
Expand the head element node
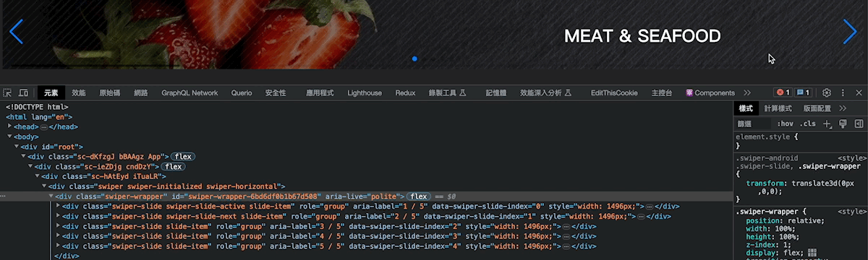(x=10, y=126)
